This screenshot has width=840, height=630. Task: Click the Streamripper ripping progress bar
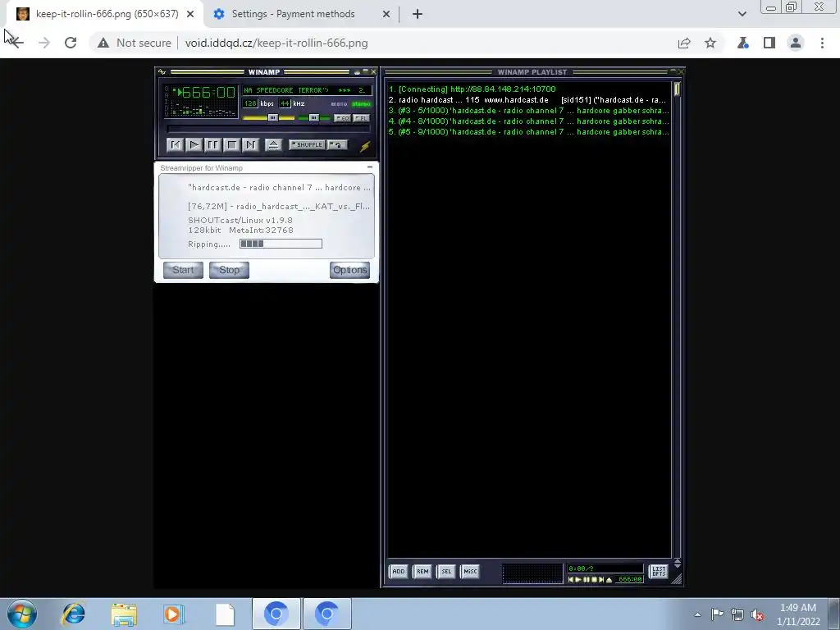click(x=281, y=244)
